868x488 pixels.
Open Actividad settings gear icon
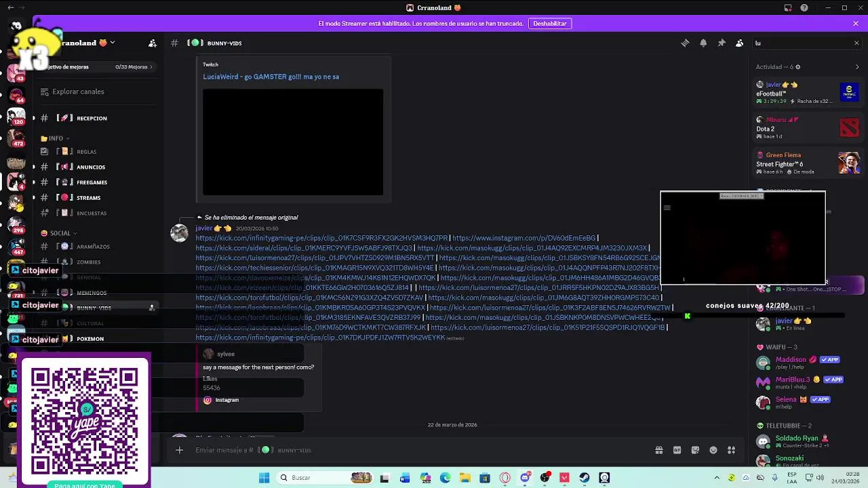coord(797,67)
